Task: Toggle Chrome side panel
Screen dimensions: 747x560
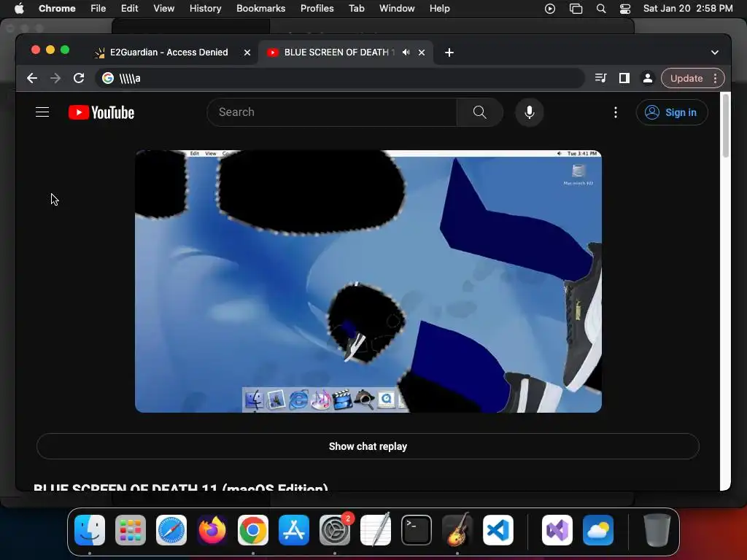Action: coord(624,78)
